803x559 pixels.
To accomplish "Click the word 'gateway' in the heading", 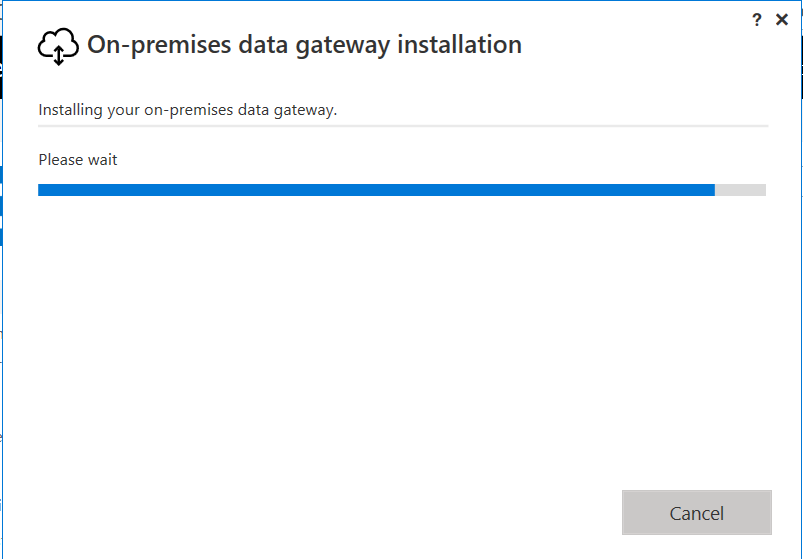I will click(x=343, y=46).
